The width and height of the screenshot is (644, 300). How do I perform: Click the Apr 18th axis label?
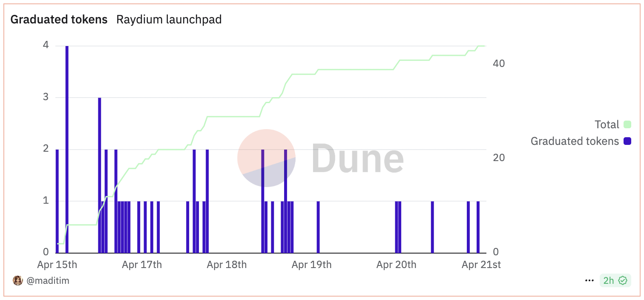[x=227, y=265]
